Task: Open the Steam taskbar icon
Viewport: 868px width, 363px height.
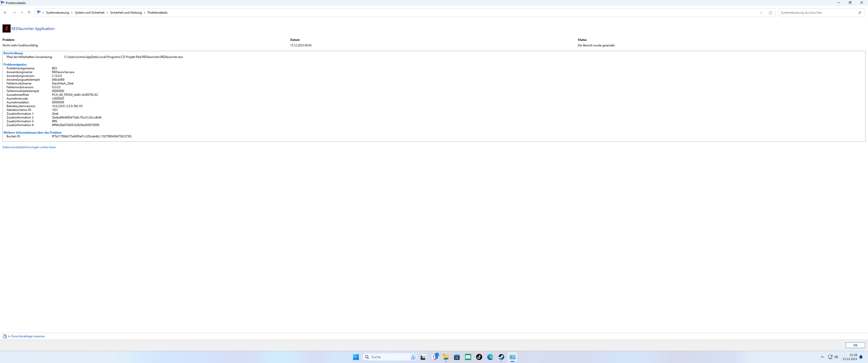Action: (501, 357)
